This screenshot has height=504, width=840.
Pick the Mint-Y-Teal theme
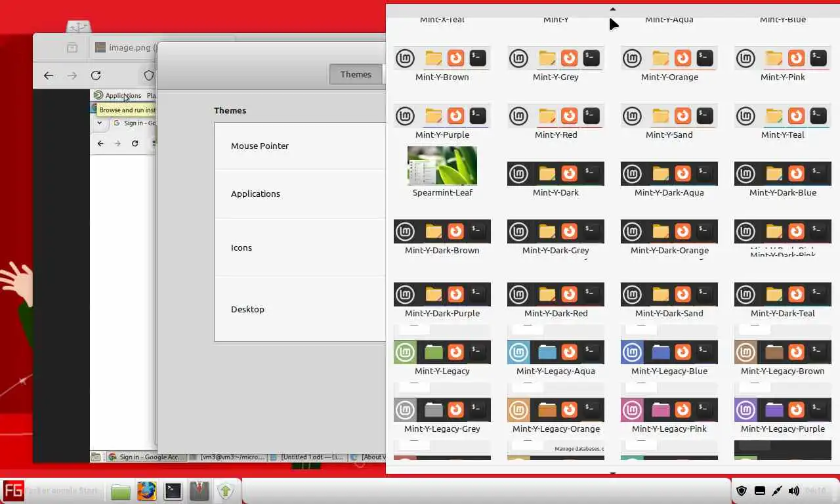(783, 116)
